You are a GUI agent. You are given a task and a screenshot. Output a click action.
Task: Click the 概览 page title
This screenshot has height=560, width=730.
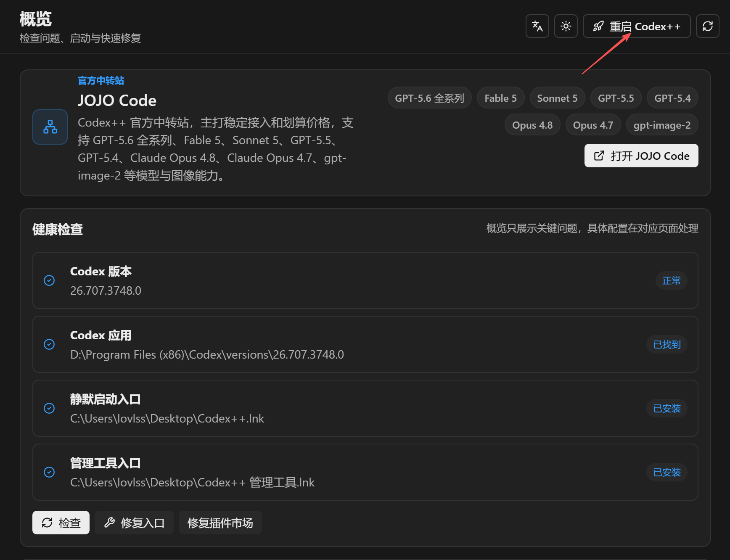click(36, 19)
